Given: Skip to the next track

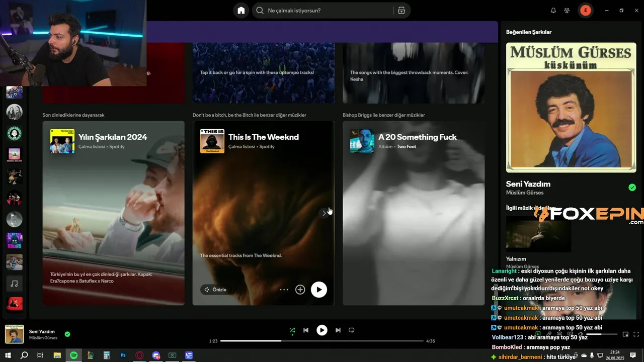Looking at the screenshot, I should tap(338, 330).
